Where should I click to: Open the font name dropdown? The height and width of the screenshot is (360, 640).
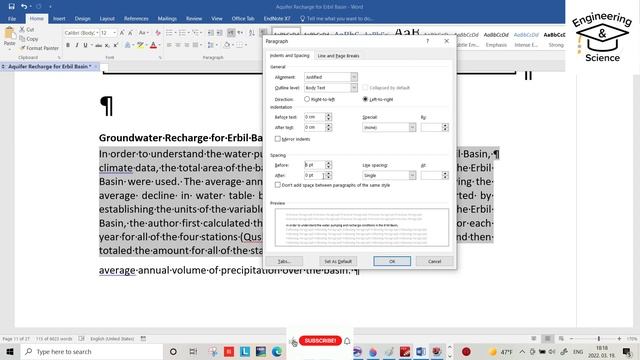tap(97, 33)
